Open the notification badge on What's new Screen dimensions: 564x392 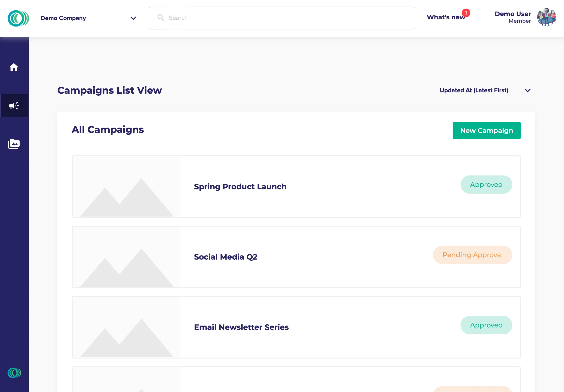tap(466, 13)
